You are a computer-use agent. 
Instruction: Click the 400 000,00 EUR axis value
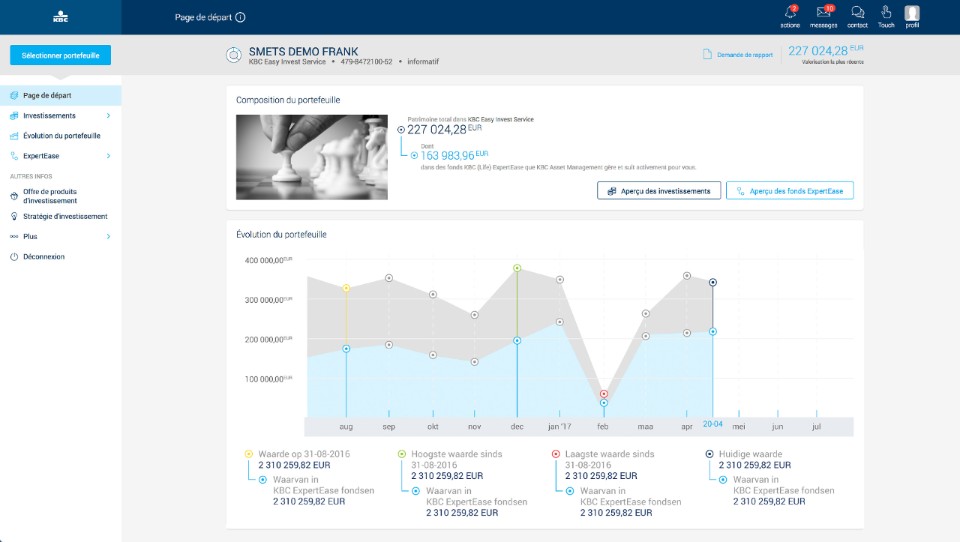(268, 260)
